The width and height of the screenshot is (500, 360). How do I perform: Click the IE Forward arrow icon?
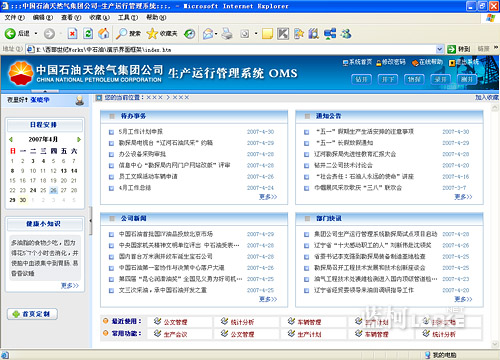(49, 33)
